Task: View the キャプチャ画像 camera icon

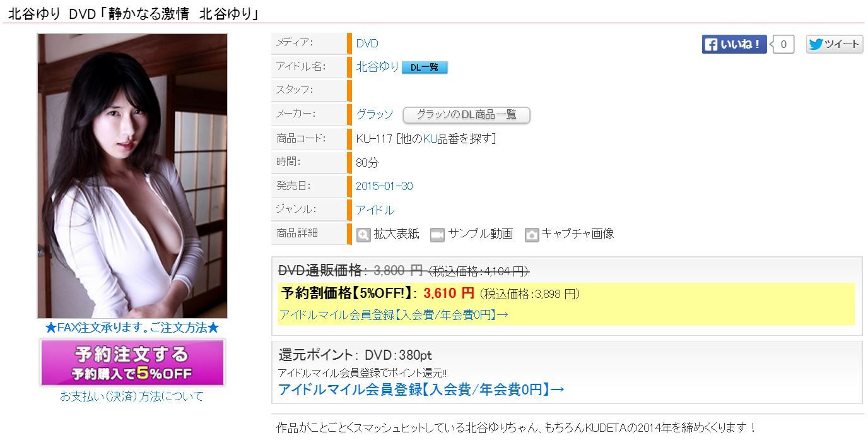Action: [532, 235]
